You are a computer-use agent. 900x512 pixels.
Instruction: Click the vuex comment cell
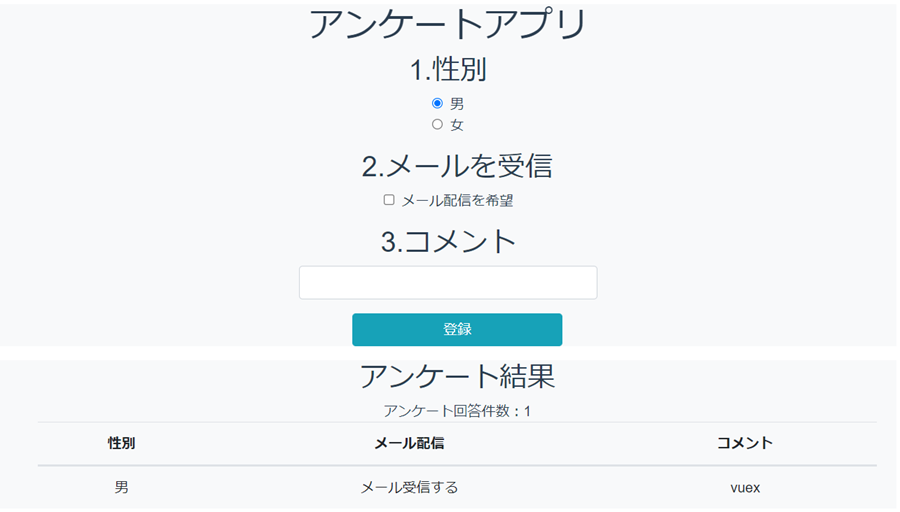point(745,488)
